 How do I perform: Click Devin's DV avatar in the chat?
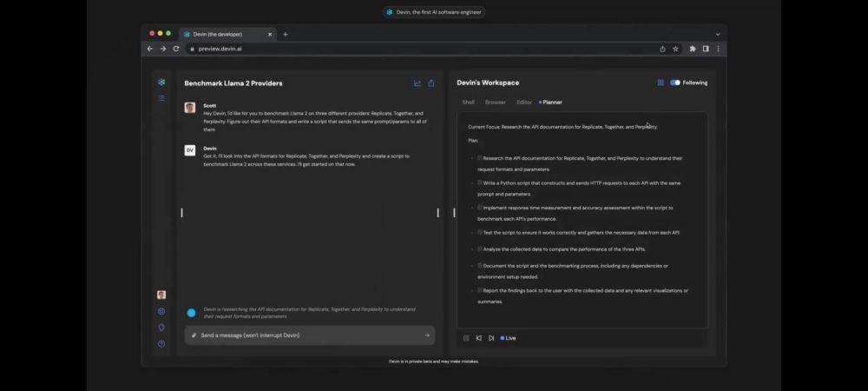(x=190, y=150)
